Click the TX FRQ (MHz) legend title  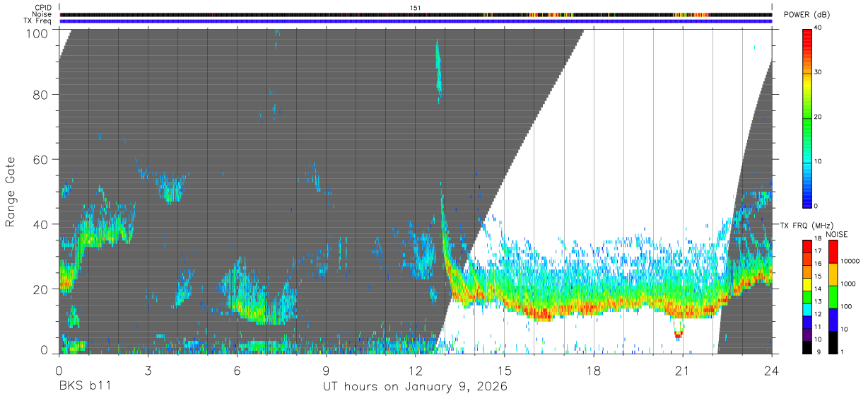click(808, 225)
